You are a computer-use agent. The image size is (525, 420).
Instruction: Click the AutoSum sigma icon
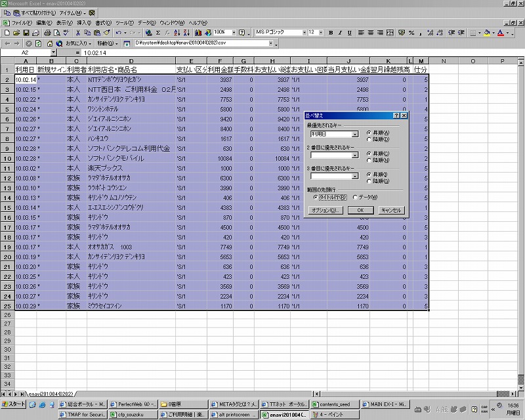[158, 32]
